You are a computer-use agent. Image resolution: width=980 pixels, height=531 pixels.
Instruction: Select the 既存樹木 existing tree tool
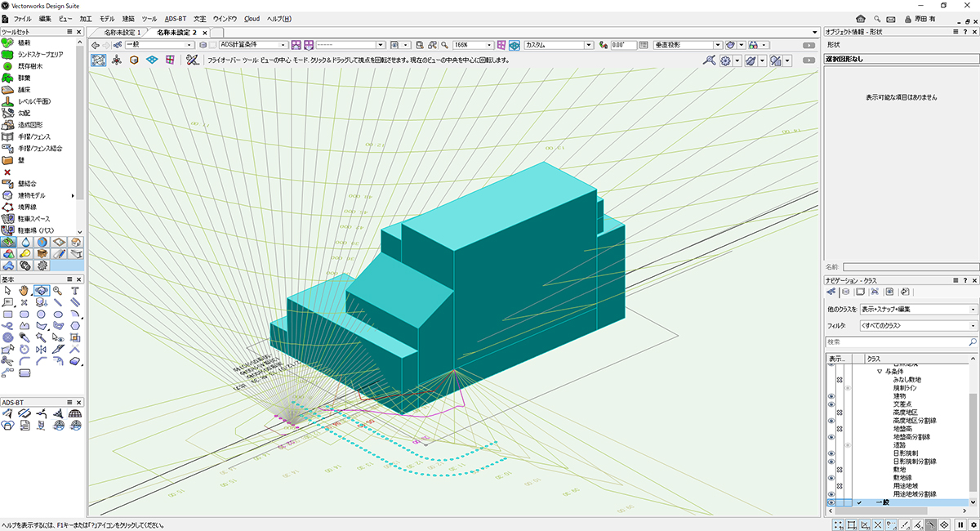[x=29, y=65]
